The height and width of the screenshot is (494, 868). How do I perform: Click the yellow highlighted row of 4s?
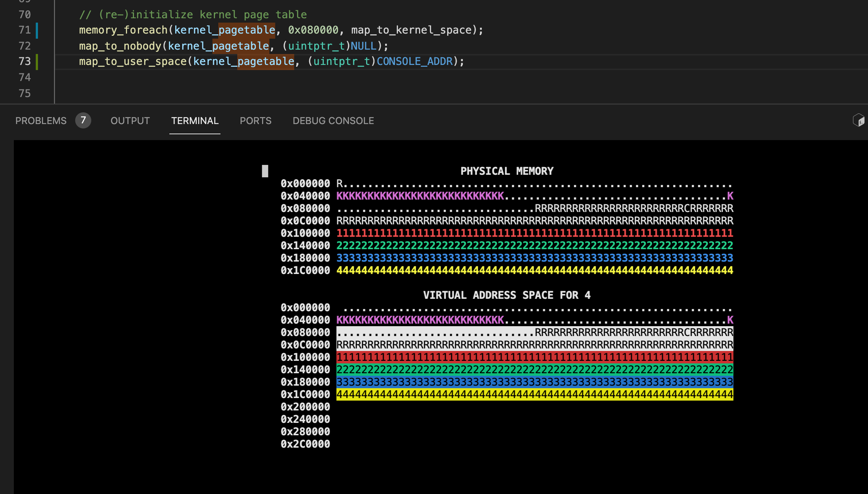tap(534, 394)
